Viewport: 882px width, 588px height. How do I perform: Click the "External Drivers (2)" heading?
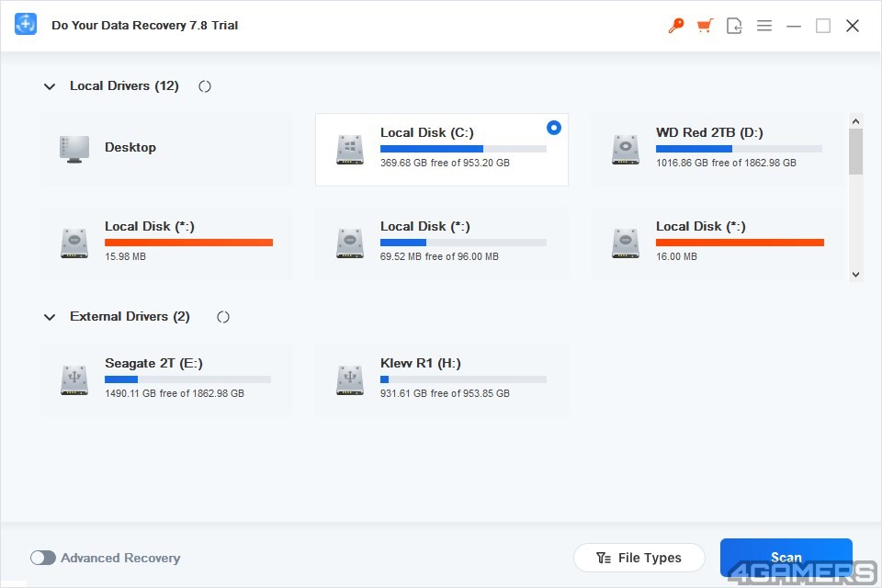[130, 317]
